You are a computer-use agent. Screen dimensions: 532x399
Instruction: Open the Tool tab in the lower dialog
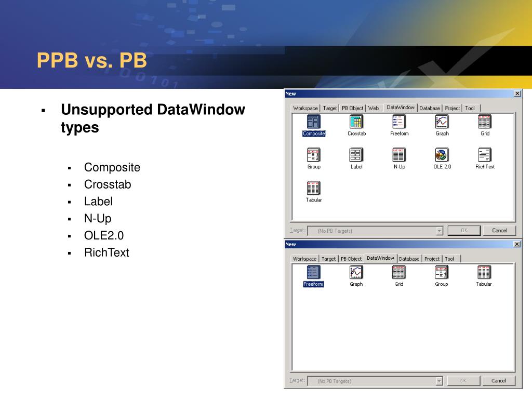449,259
